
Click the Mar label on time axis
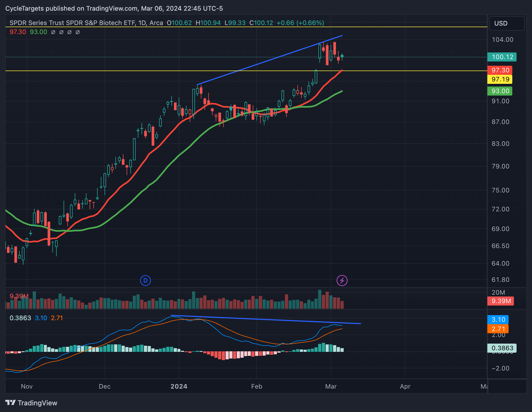pyautogui.click(x=331, y=386)
